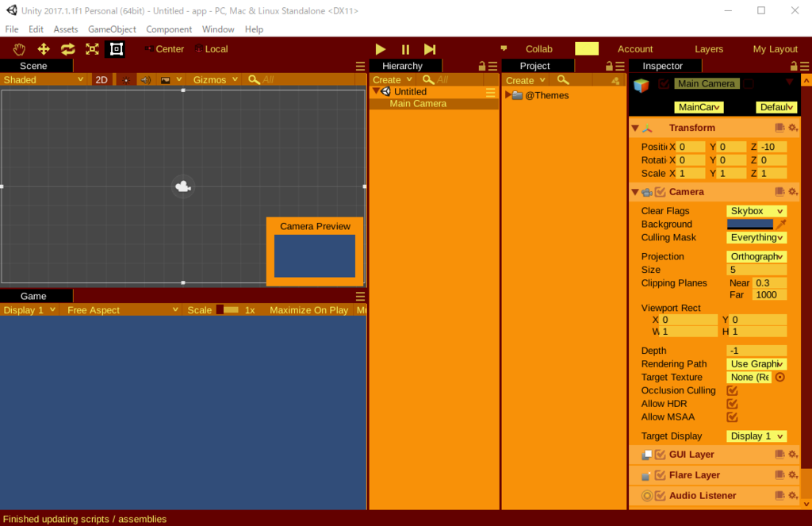
Task: Toggle 2D mode in the Scene view
Action: (x=101, y=79)
